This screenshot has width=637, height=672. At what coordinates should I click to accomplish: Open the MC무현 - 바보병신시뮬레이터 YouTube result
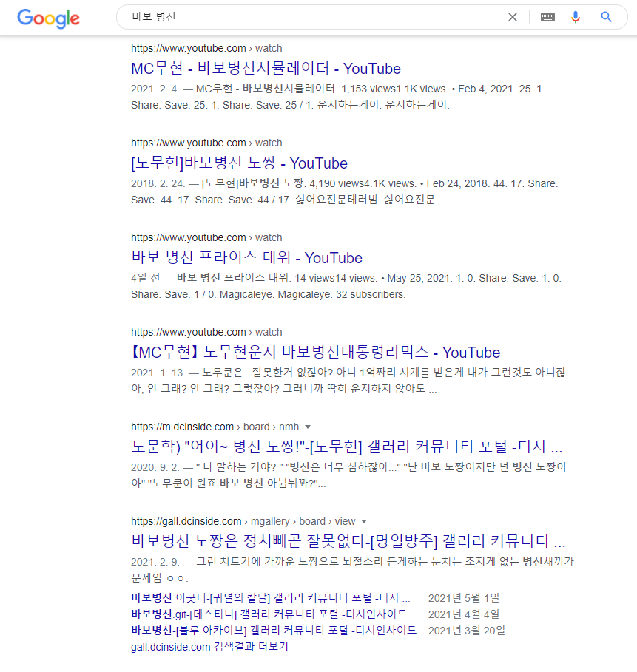pos(266,69)
